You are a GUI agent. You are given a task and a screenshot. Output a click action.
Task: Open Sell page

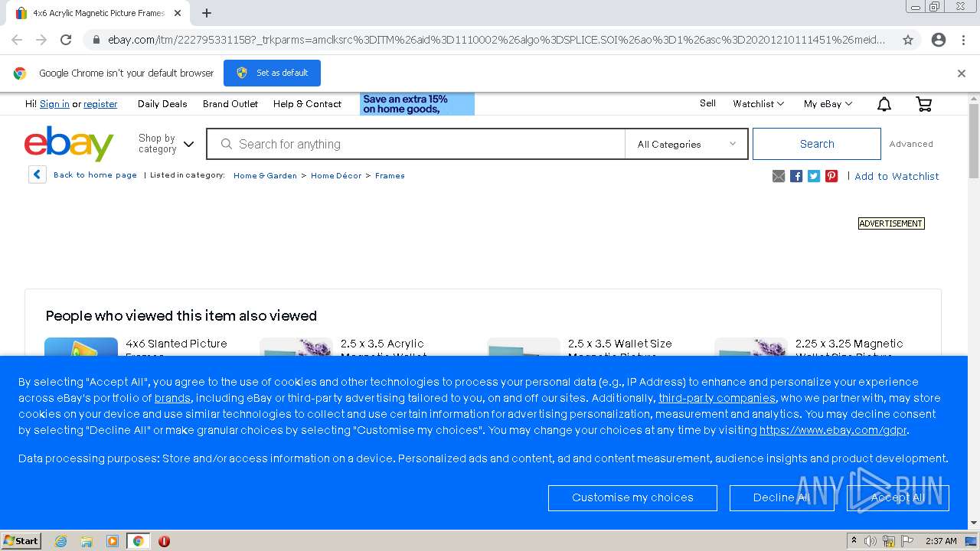point(707,103)
